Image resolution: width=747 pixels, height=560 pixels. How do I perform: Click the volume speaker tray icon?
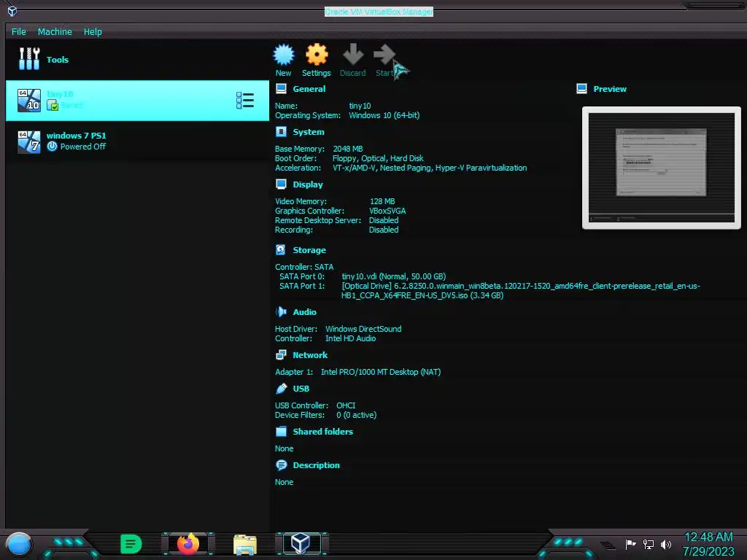click(x=666, y=544)
